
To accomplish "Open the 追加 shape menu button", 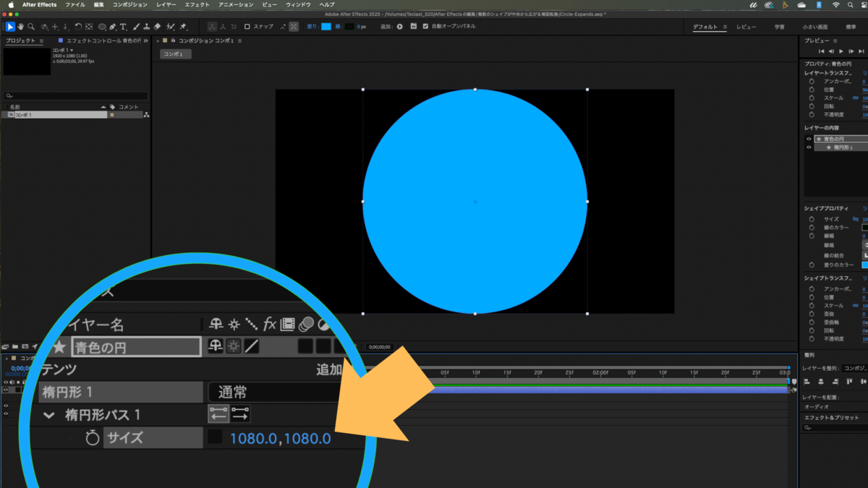I will (x=400, y=27).
